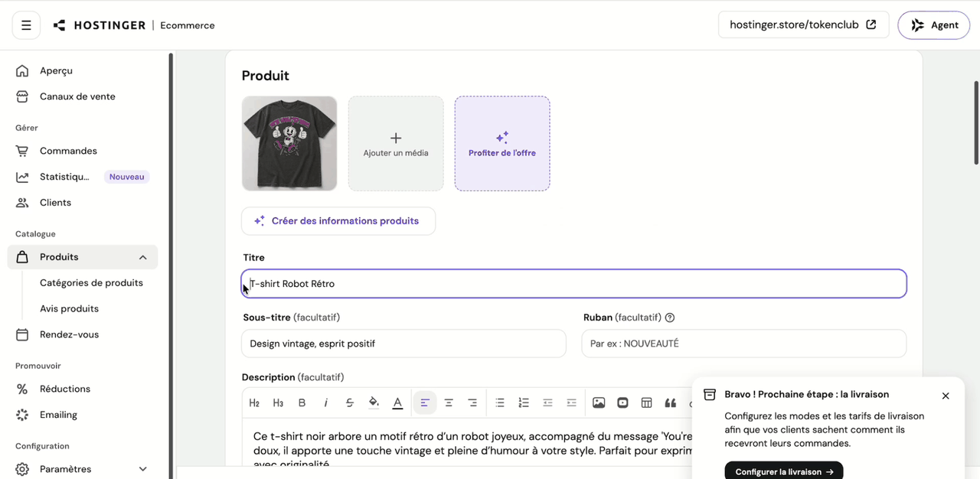Select Catégories de produits
The width and height of the screenshot is (980, 479).
[x=91, y=283]
